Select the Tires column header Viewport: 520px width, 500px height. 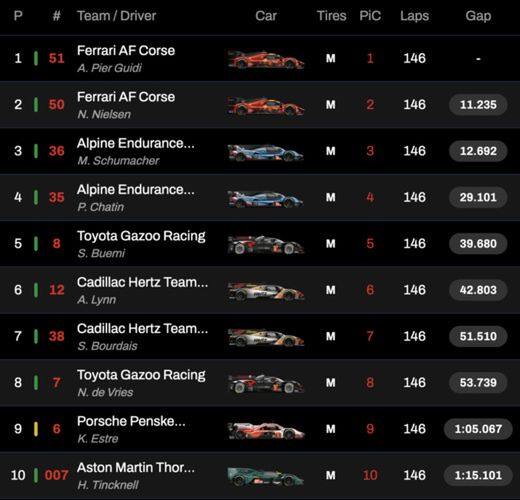pyautogui.click(x=331, y=16)
